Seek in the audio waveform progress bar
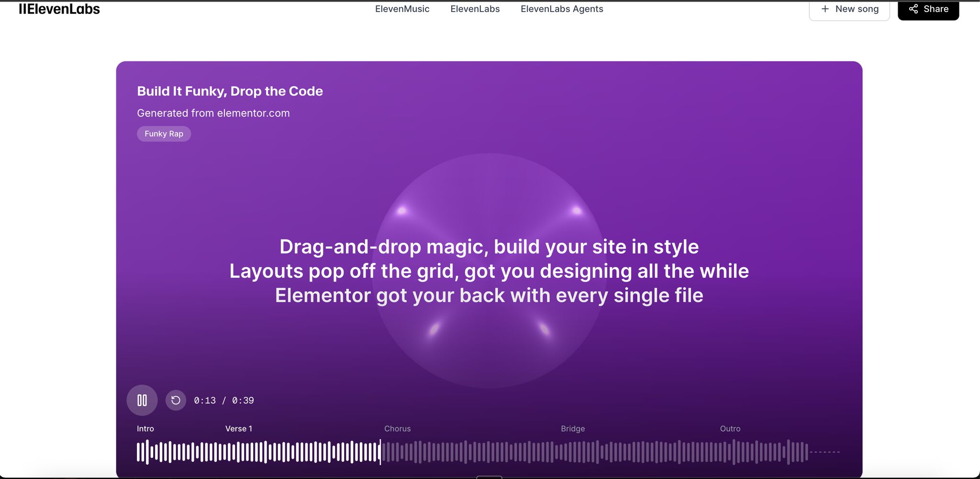Viewport: 980px width, 479px height. pos(488,452)
